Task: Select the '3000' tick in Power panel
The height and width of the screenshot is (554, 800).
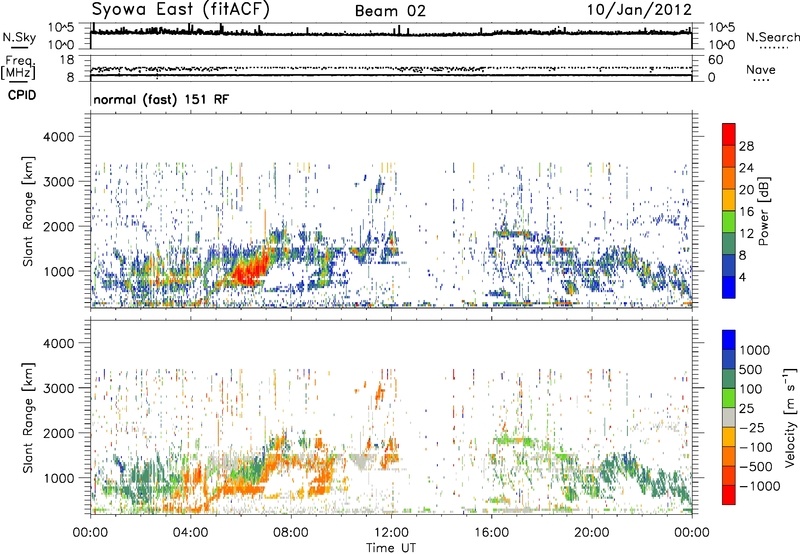Action: tap(59, 182)
